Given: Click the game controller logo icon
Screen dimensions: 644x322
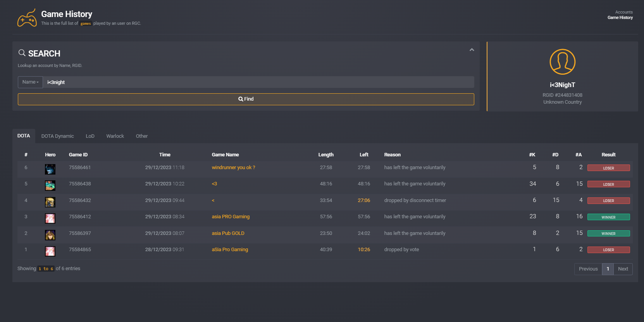Looking at the screenshot, I should (x=27, y=18).
